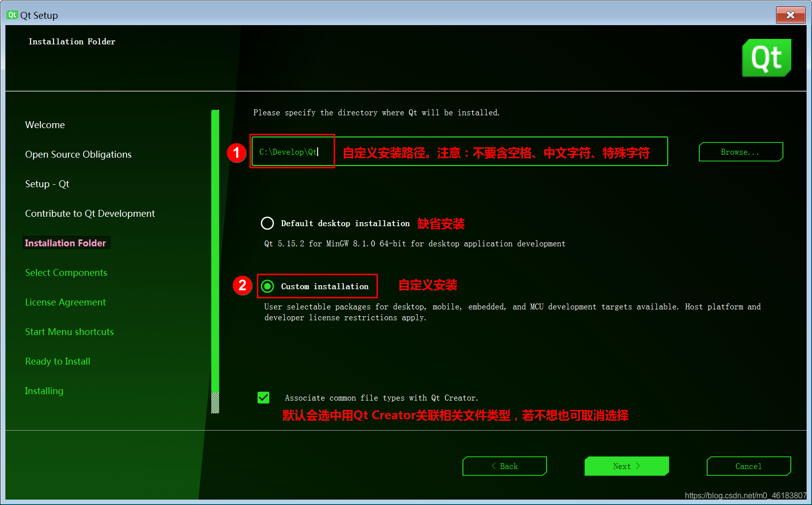Click the 'Installation Folder' page heading
The height and width of the screenshot is (505, 812).
coord(72,41)
